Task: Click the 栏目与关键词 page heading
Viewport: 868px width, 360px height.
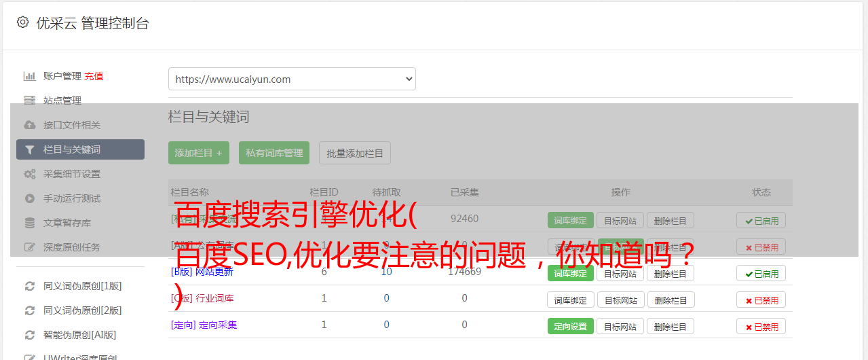Action: pyautogui.click(x=209, y=117)
